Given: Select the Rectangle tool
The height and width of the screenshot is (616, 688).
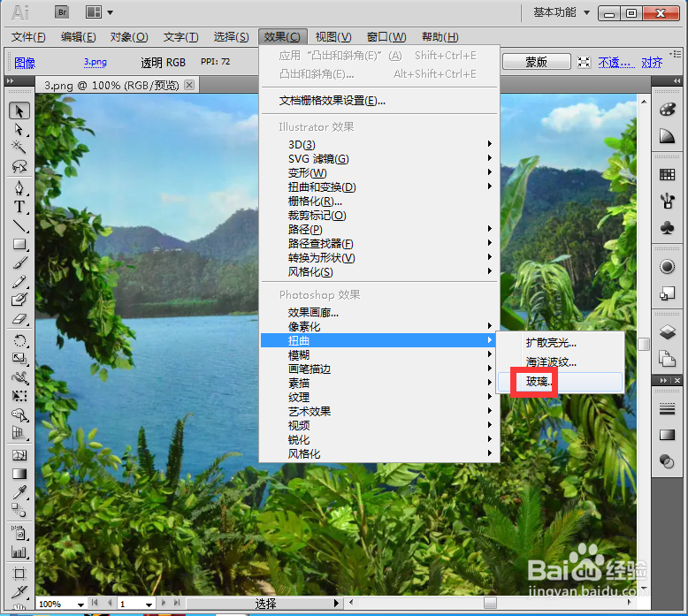Looking at the screenshot, I should click(x=19, y=244).
